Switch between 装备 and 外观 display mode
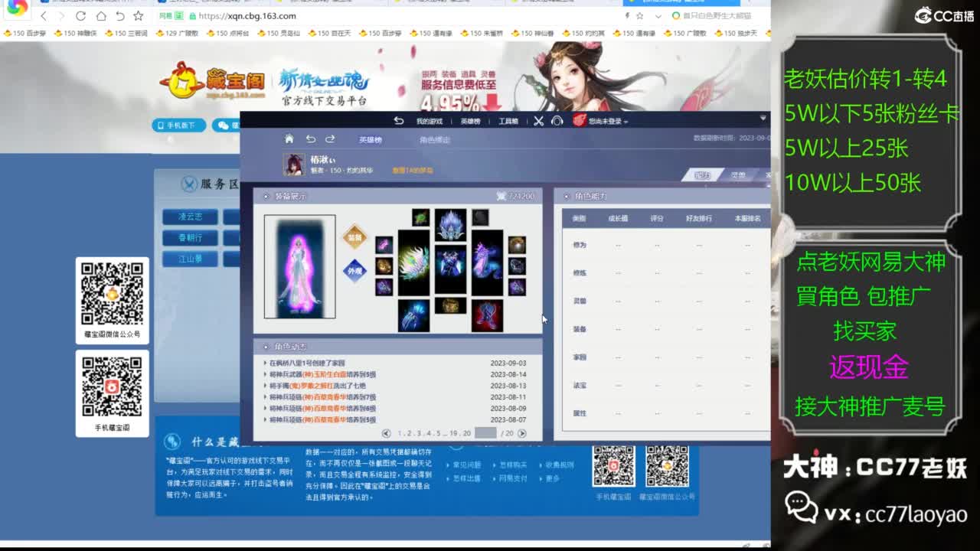980x551 pixels. (354, 235)
